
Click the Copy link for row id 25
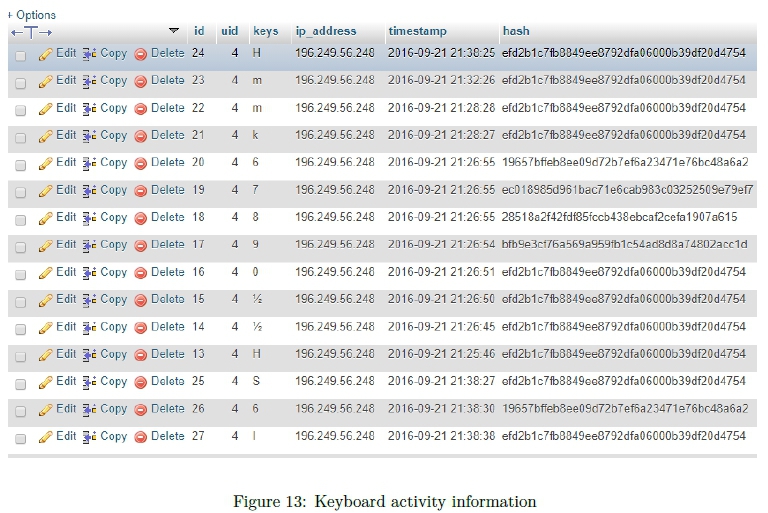click(x=113, y=381)
